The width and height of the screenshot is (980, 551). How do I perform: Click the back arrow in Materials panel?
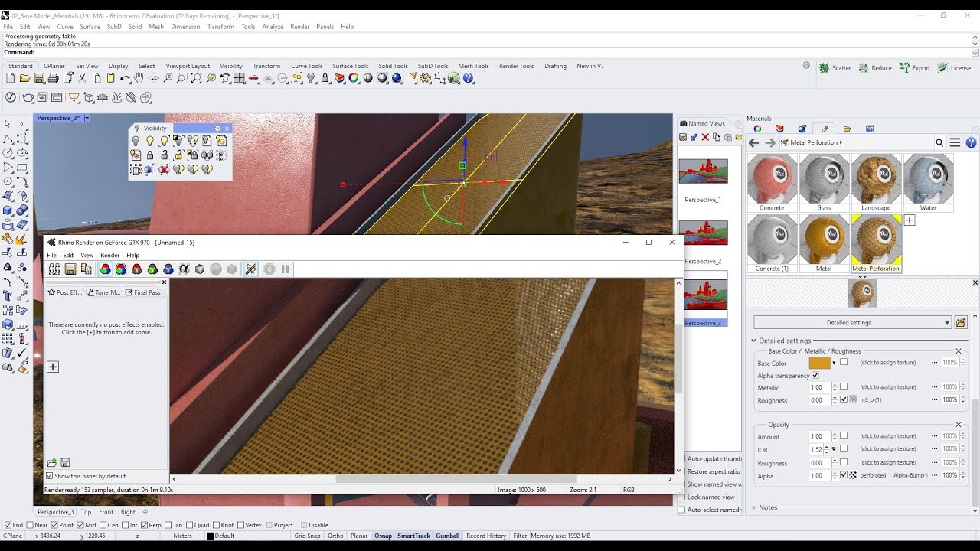tap(753, 143)
